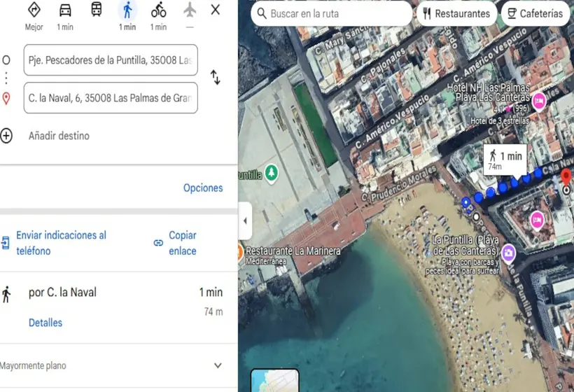Image resolution: width=574 pixels, height=392 pixels.
Task: Close the directions panel
Action: tap(216, 10)
